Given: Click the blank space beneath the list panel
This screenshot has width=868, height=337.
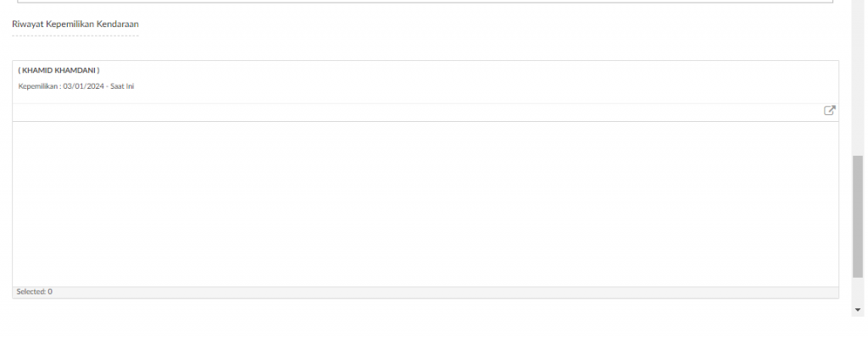Looking at the screenshot, I should [426, 318].
